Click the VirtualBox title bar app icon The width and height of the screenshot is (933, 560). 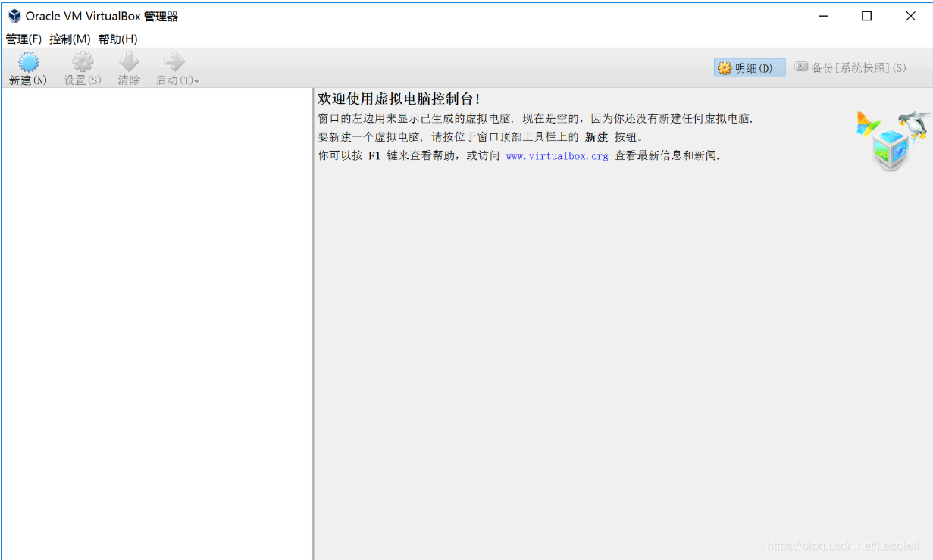[14, 16]
